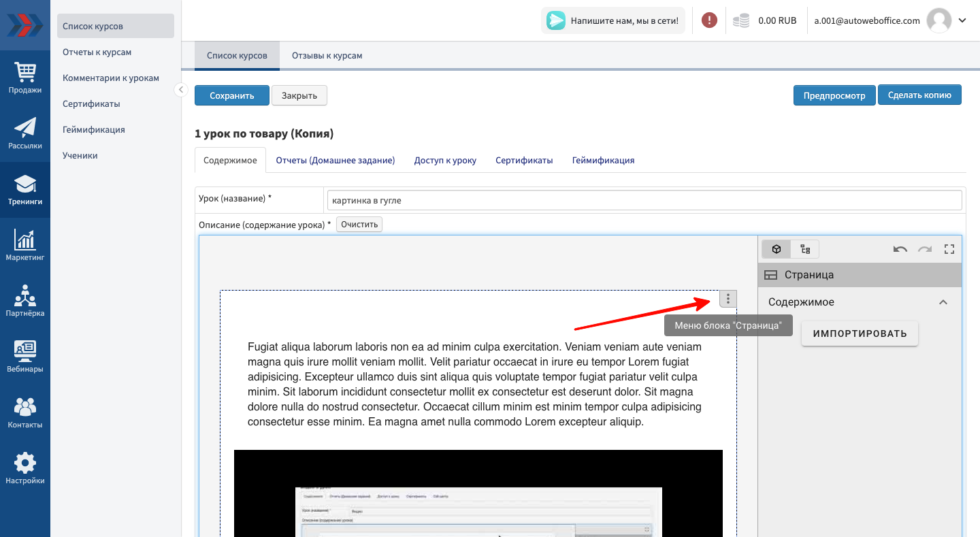Click the red alert notification icon
Screen dimensions: 980x537
[x=709, y=20]
